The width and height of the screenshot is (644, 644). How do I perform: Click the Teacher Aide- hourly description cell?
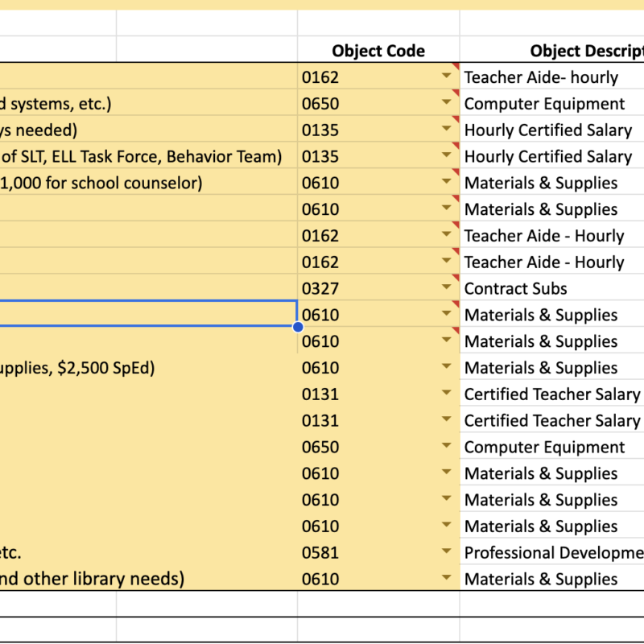[x=552, y=76]
